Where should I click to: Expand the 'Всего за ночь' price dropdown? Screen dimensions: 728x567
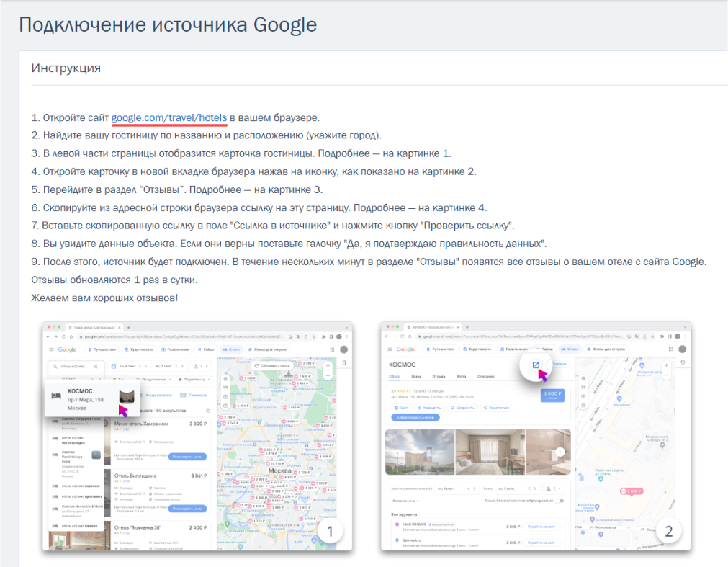pos(406,501)
